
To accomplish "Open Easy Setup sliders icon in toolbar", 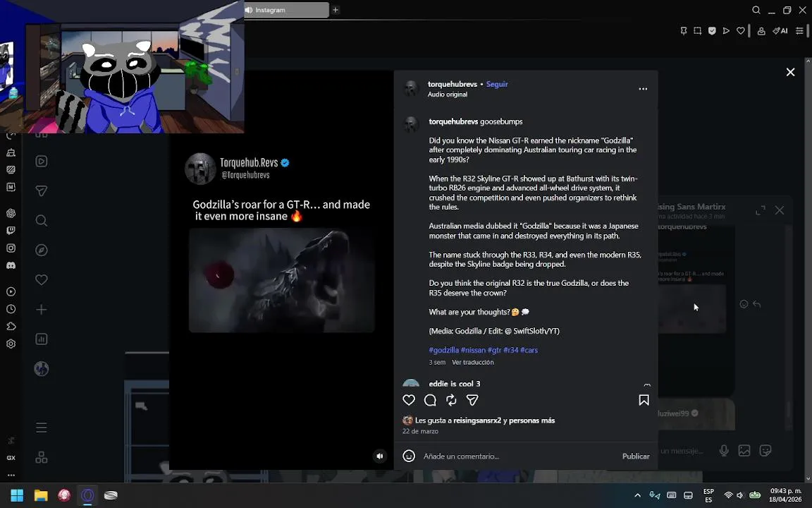I will click(x=799, y=31).
